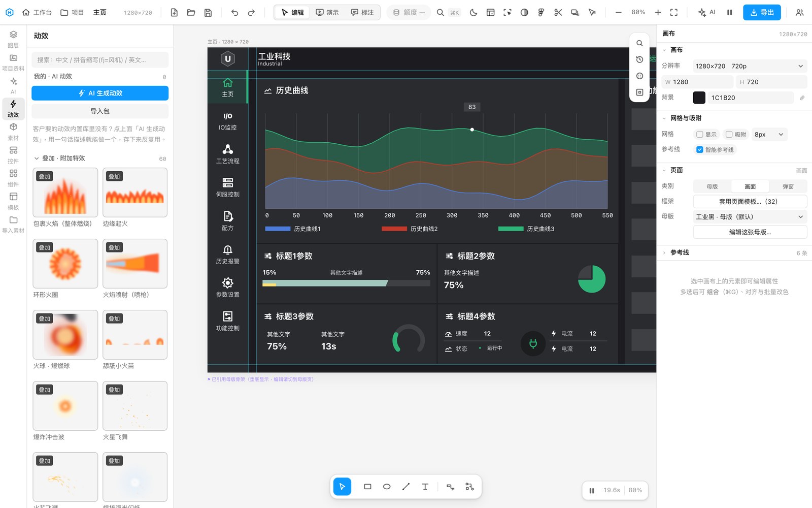The width and height of the screenshot is (812, 508).
Task: Go to the 项目 project menu
Action: click(72, 12)
